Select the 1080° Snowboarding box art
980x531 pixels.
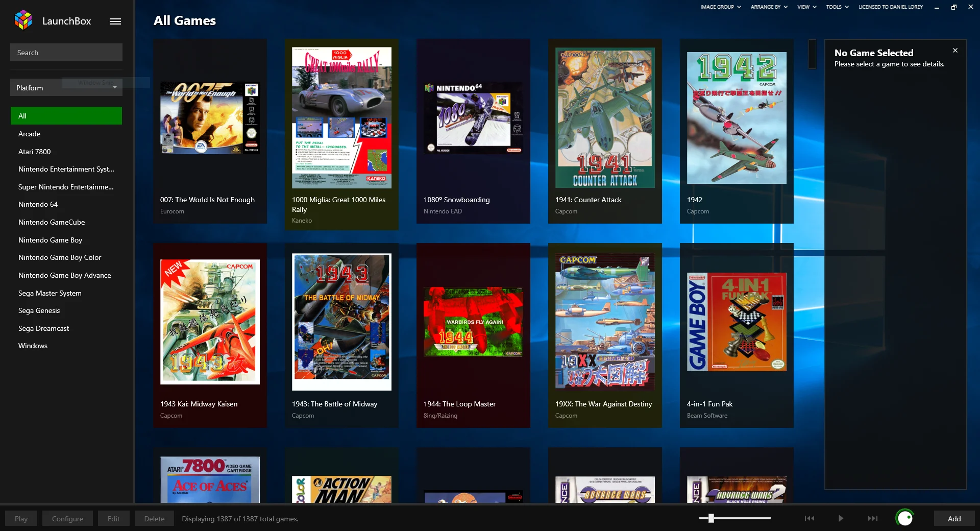[473, 118]
